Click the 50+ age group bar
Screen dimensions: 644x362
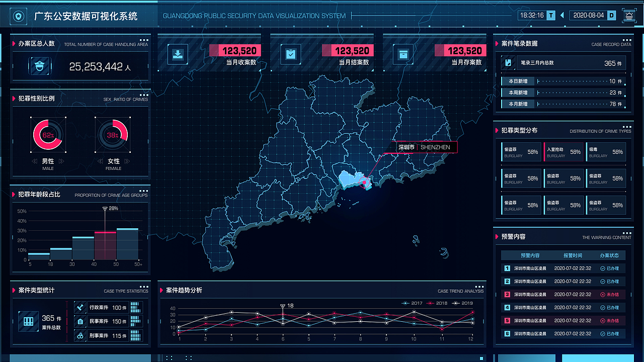coord(127,244)
